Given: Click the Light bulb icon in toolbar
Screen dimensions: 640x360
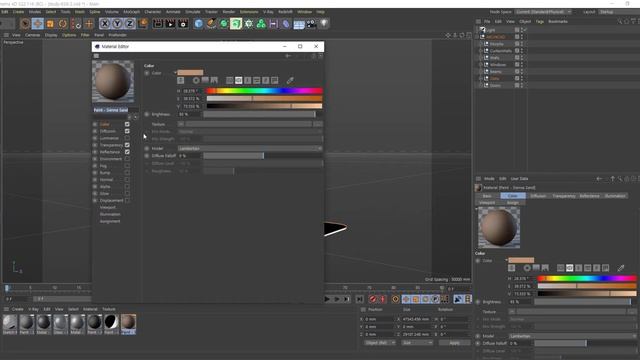Looking at the screenshot, I should (324, 24).
